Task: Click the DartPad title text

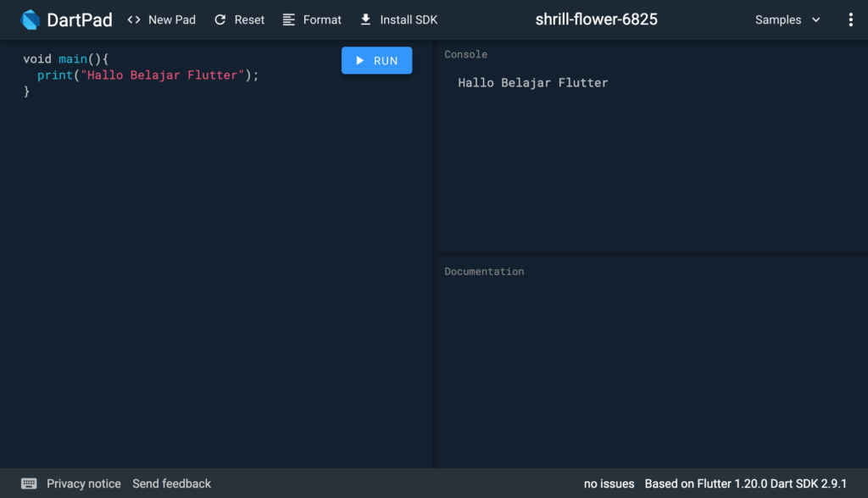Action: click(x=79, y=20)
